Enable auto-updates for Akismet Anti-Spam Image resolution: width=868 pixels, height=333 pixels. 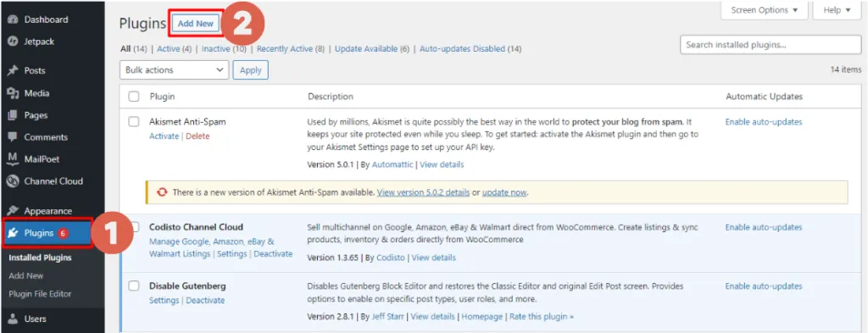point(764,122)
